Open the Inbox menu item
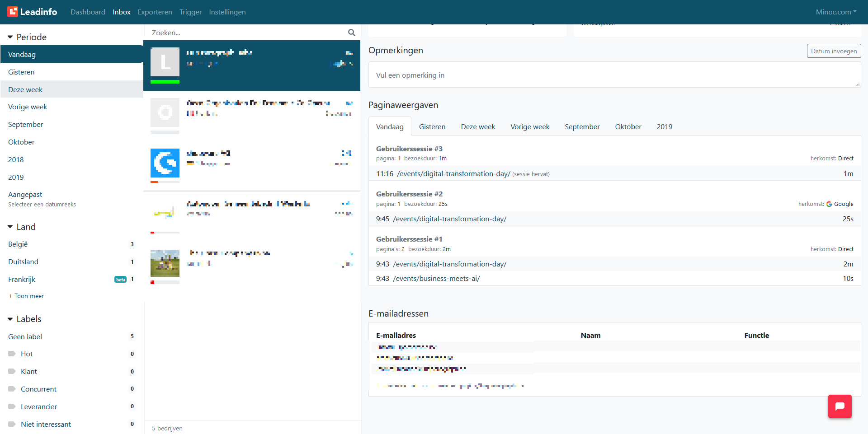Viewport: 868px width, 434px height. [122, 12]
